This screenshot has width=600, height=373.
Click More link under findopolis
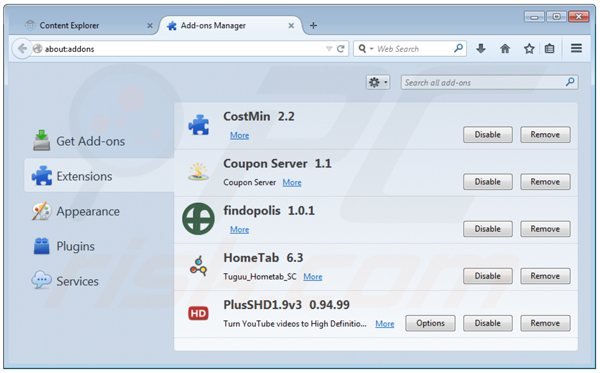240,230
